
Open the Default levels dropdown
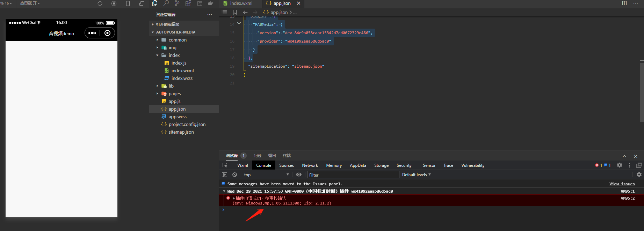417,175
